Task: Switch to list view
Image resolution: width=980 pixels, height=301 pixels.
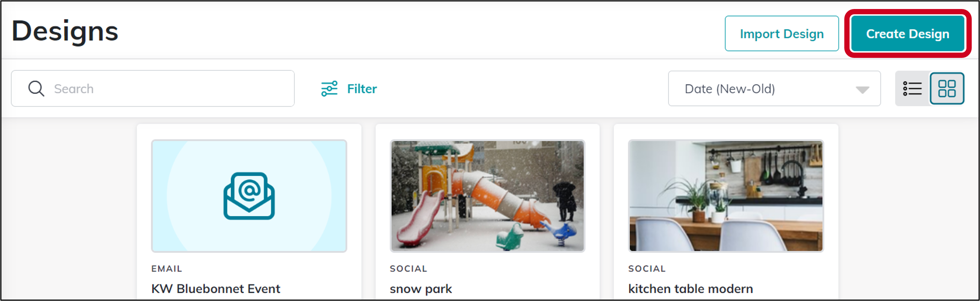Action: coord(912,89)
